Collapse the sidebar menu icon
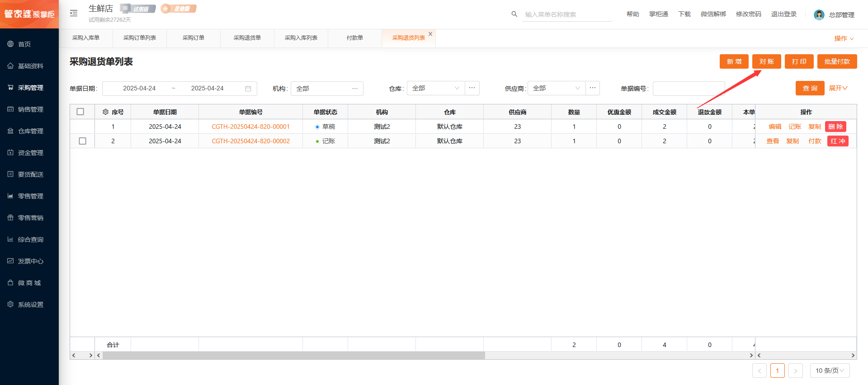 pyautogui.click(x=74, y=14)
